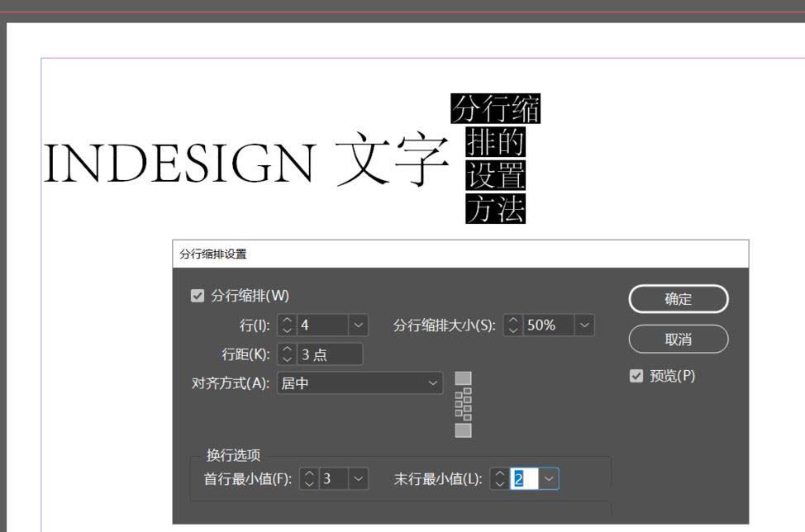The width and height of the screenshot is (805, 532).
Task: Click the 行(I) field showing 4
Action: point(322,325)
